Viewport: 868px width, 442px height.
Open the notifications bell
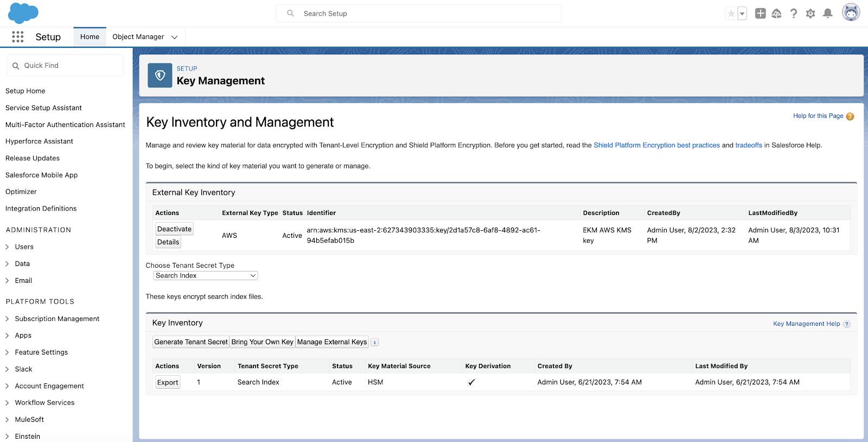828,14
